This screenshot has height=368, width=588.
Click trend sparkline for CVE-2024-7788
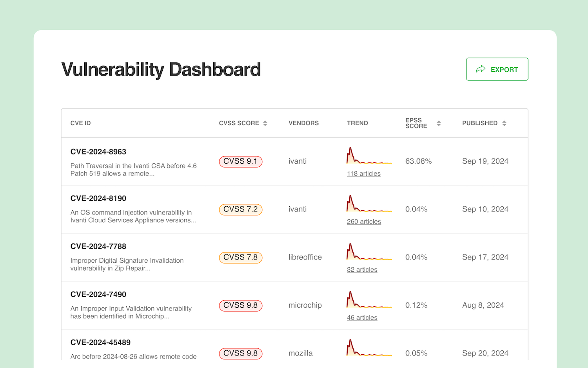(369, 252)
